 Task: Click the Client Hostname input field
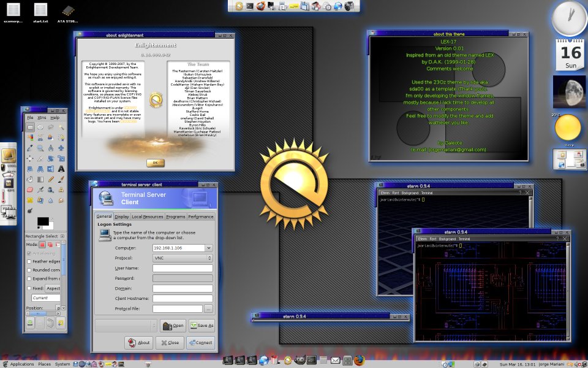tap(183, 299)
